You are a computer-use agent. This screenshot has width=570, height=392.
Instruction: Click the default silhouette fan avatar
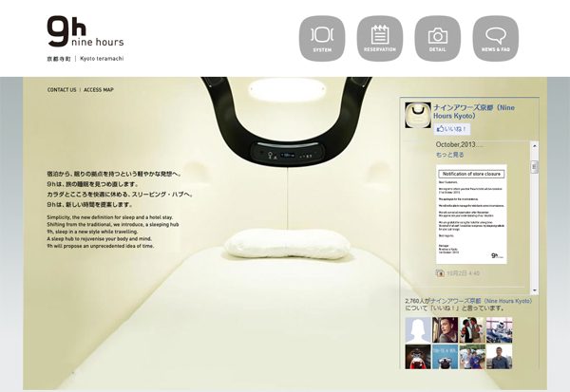coord(418,330)
